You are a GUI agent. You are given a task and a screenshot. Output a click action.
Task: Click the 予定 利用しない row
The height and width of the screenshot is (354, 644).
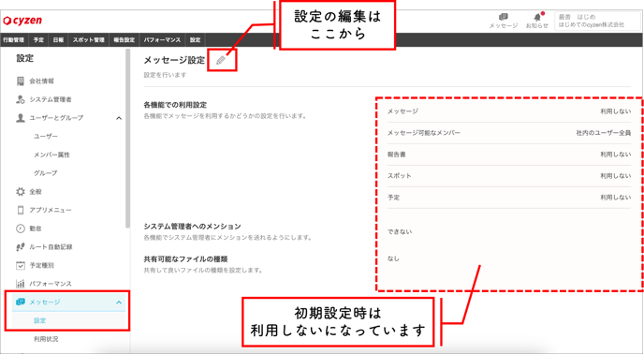coord(509,198)
